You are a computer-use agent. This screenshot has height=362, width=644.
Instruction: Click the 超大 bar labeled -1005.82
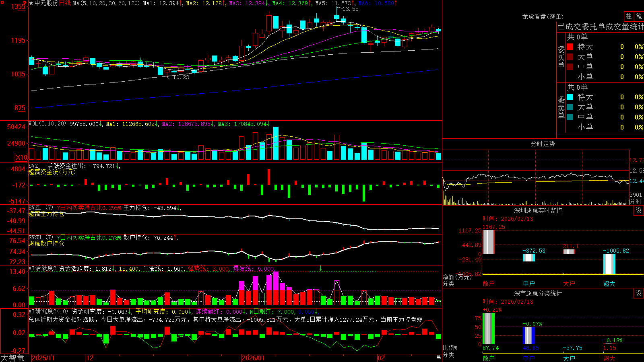[x=609, y=264]
